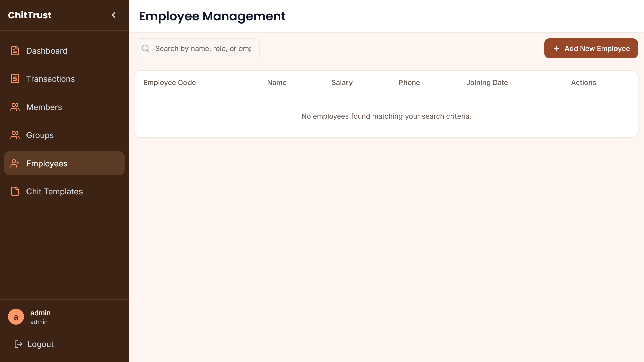644x362 pixels.
Task: Click the Name column header
Action: pyautogui.click(x=277, y=83)
